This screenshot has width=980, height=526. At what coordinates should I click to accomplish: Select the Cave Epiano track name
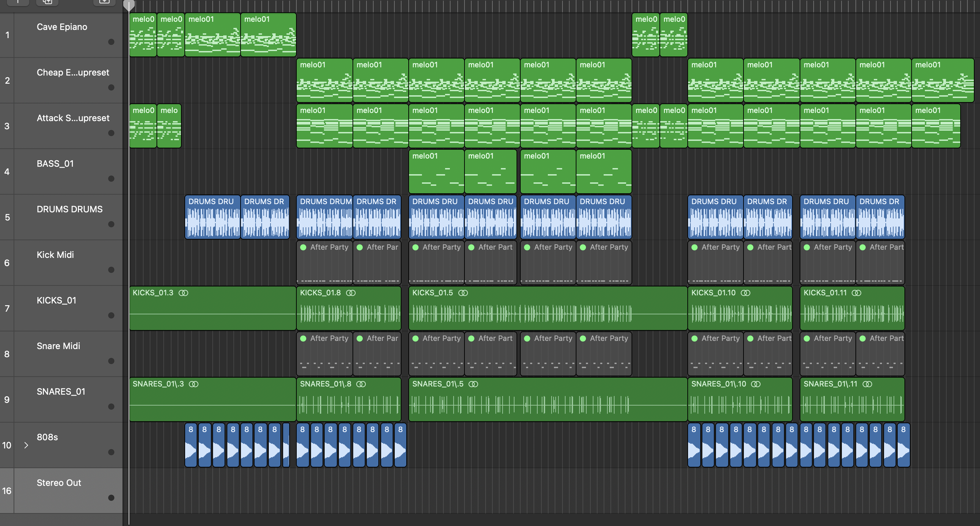pyautogui.click(x=62, y=27)
